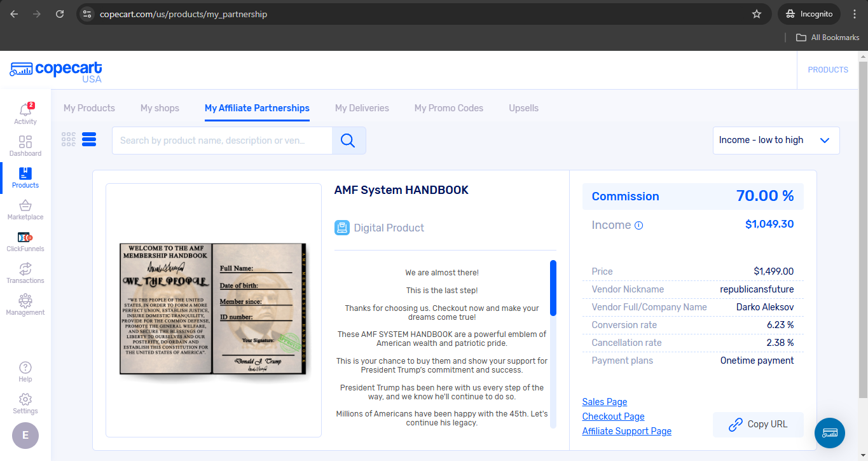Click the republicansfuture vendor nickname
The width and height of the screenshot is (868, 461).
(x=757, y=289)
